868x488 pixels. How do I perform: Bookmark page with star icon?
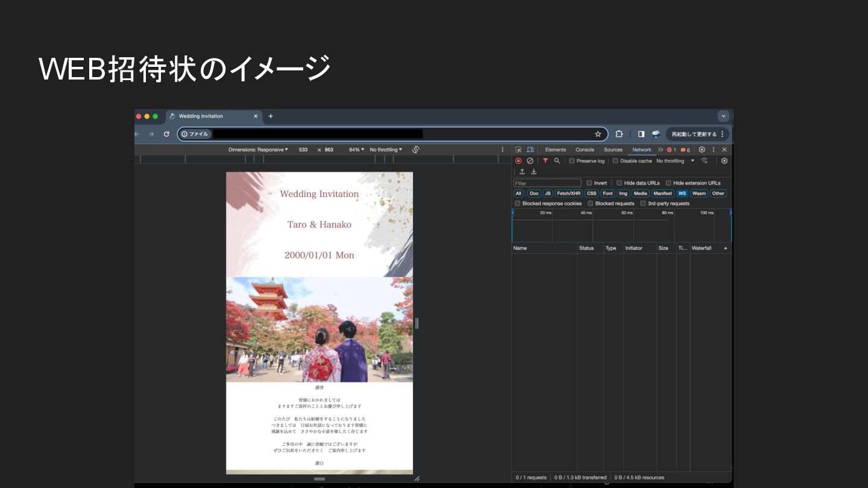[598, 134]
